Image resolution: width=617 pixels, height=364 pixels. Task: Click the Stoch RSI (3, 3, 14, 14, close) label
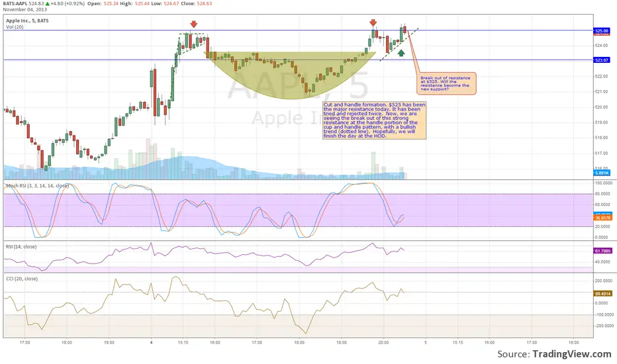(37, 186)
